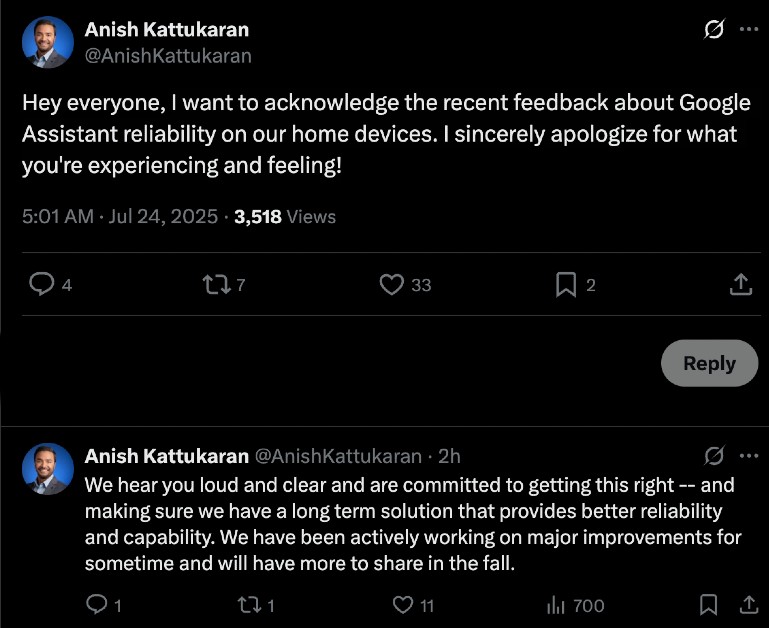Like the reply tweet with 11 likes

[402, 605]
